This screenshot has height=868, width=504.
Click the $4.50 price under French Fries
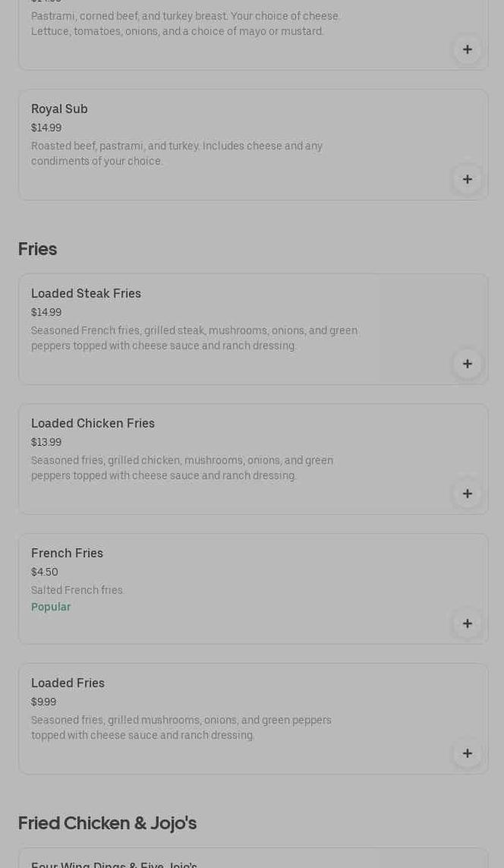(45, 572)
